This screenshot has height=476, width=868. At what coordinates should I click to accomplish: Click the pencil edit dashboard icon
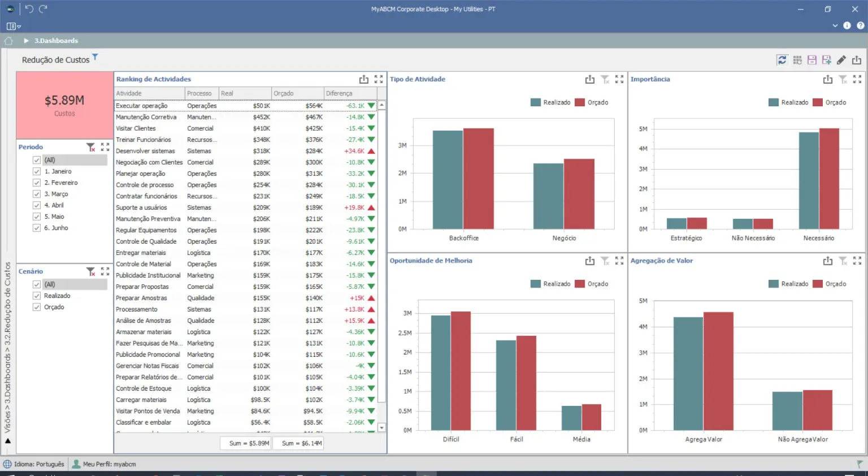click(x=841, y=60)
